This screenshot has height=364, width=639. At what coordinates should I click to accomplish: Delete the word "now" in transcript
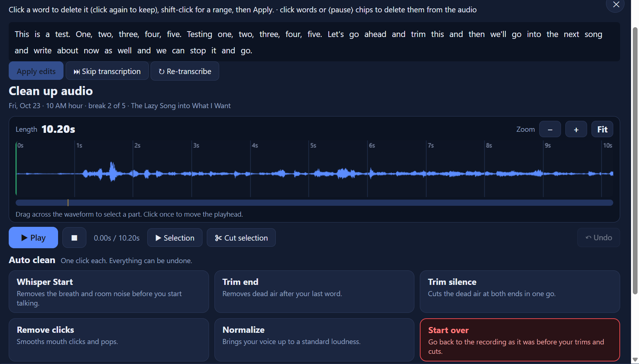point(91,50)
